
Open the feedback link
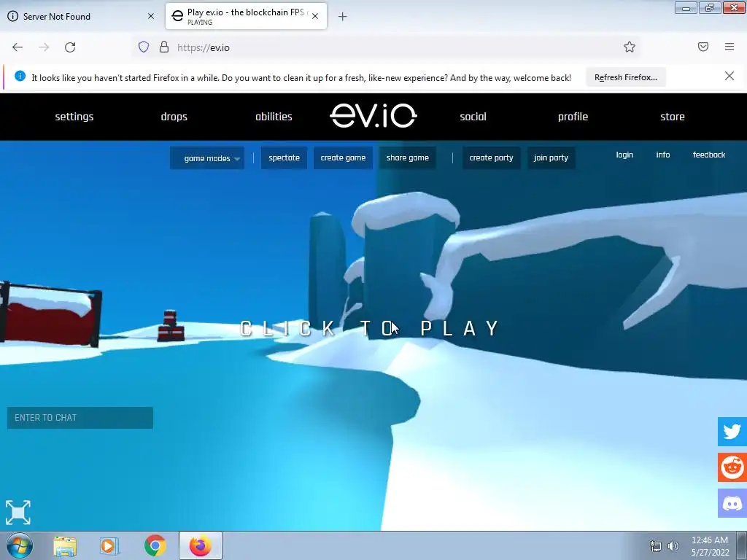point(709,155)
